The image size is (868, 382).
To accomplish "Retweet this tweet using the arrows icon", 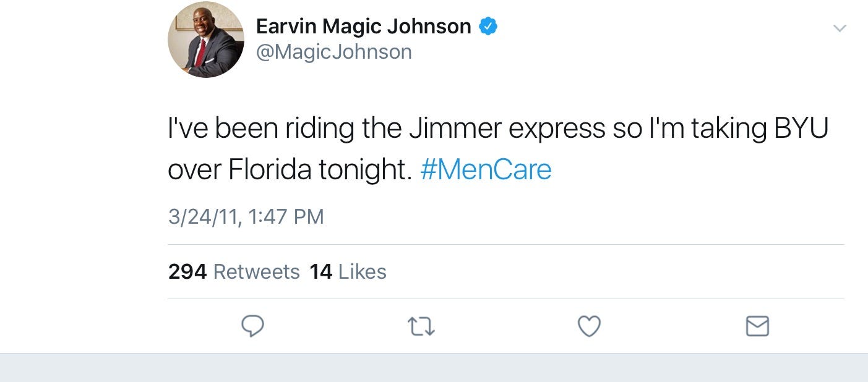I will pyautogui.click(x=421, y=326).
